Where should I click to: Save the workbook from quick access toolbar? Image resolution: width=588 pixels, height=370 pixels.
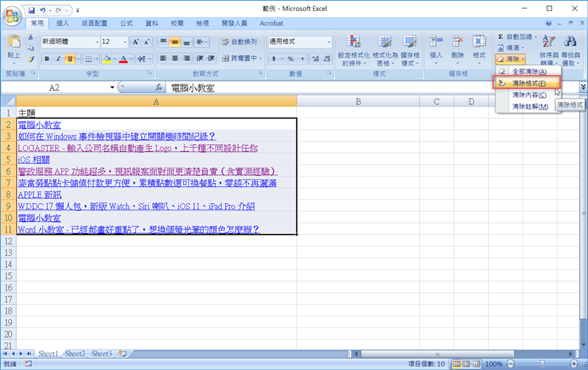coord(32,10)
